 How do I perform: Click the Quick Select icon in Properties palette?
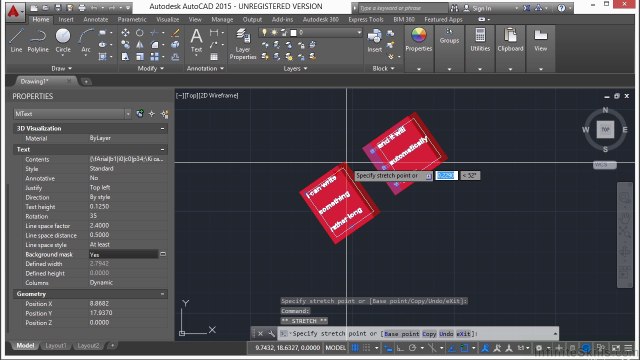pos(164,114)
